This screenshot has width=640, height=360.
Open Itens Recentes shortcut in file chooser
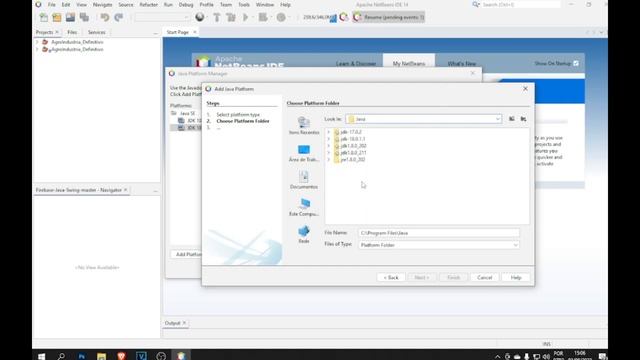coord(304,126)
